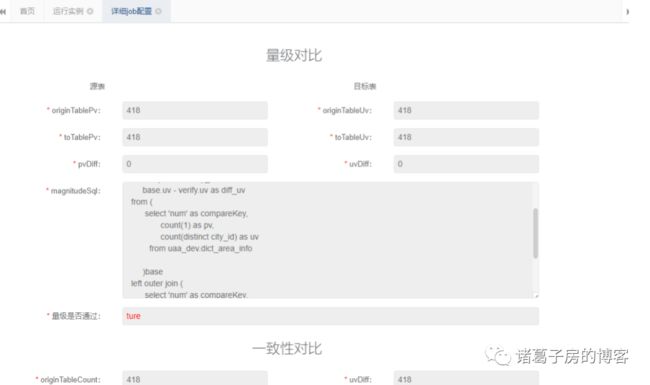650x385 pixels.
Task: Click the originTableUv input field
Action: (466, 110)
